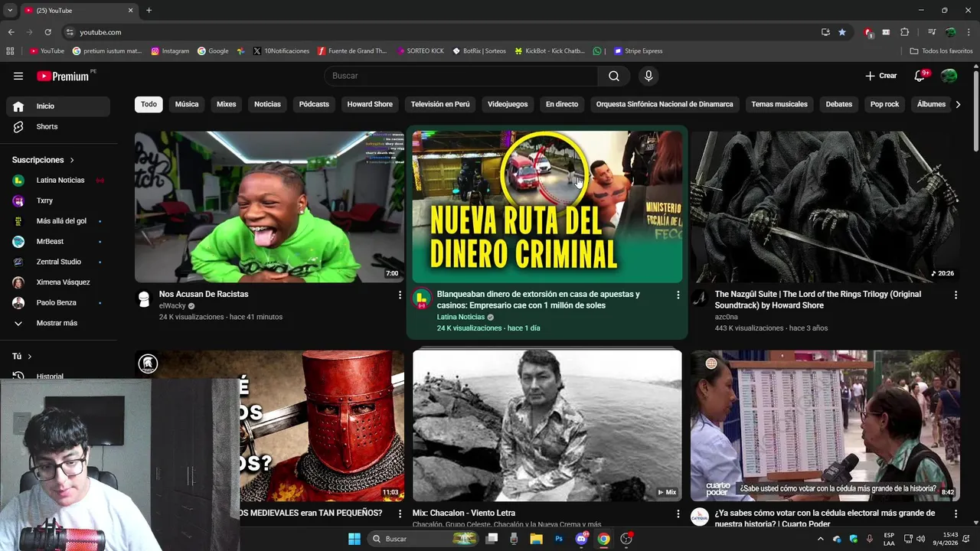Image resolution: width=980 pixels, height=551 pixels.
Task: Click install app icon in address bar
Action: pos(825,32)
